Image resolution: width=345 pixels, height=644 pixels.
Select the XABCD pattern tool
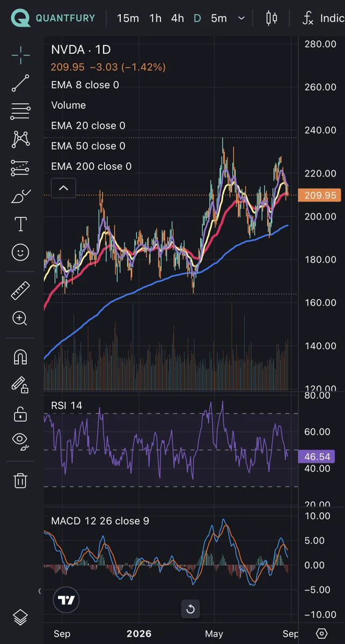pyautogui.click(x=20, y=140)
